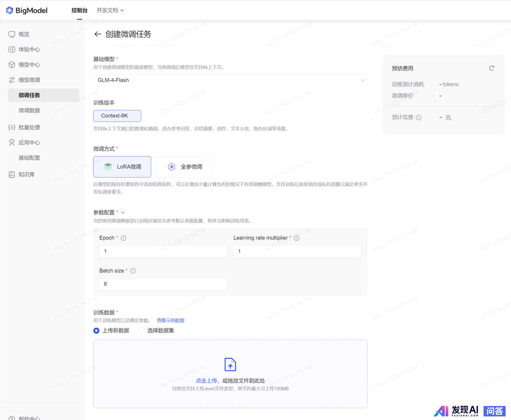511x420 pixels.
Task: Select the 选择数据集 radio option
Action: pos(142,331)
